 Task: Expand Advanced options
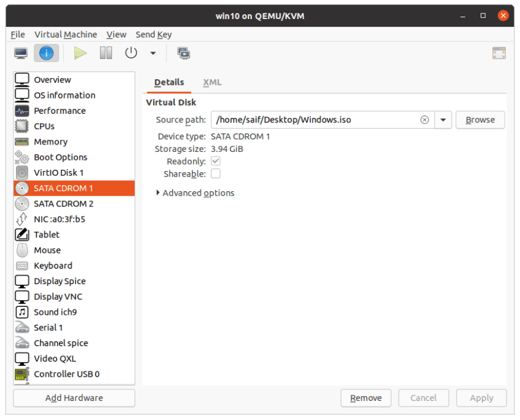click(195, 192)
